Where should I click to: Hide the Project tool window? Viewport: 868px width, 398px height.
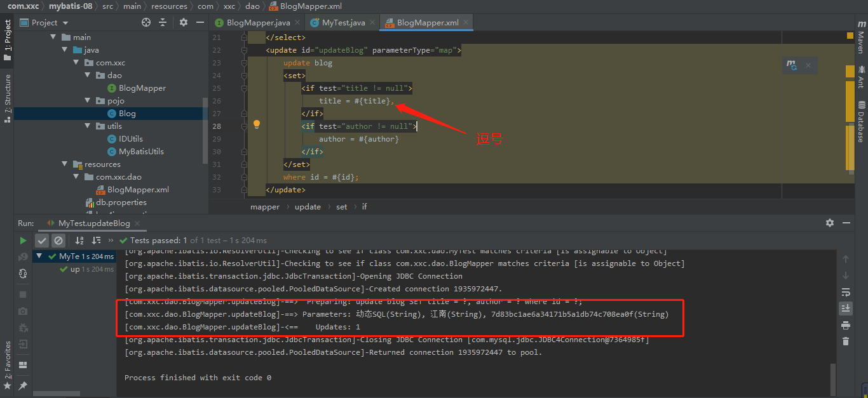(200, 22)
